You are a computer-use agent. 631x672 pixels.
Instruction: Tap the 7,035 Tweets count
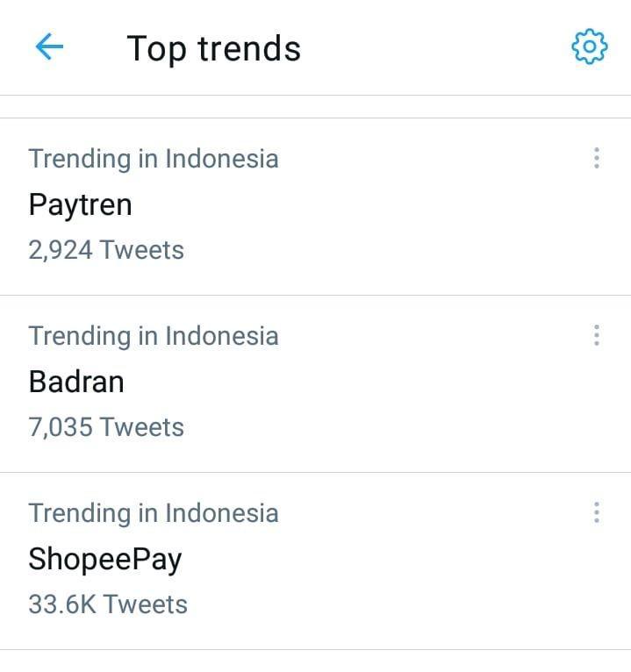coord(106,427)
